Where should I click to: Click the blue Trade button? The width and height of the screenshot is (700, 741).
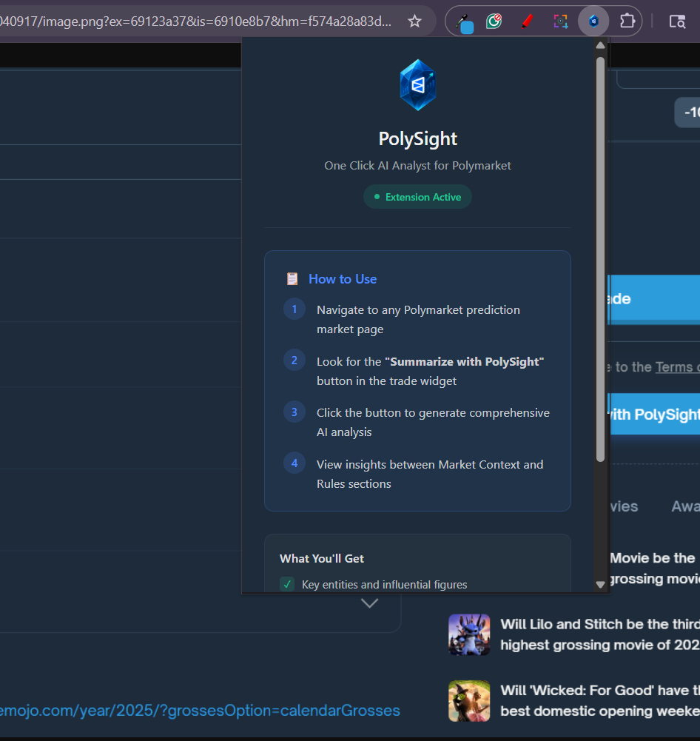(654, 299)
